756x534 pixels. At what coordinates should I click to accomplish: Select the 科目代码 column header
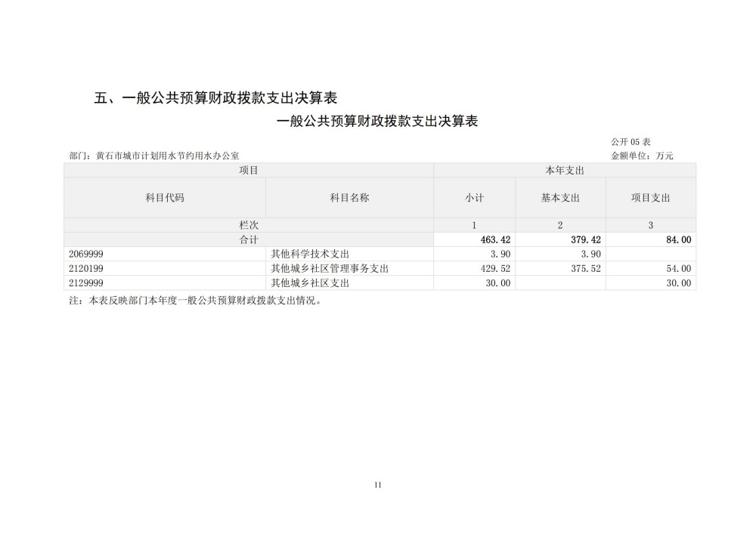point(165,198)
